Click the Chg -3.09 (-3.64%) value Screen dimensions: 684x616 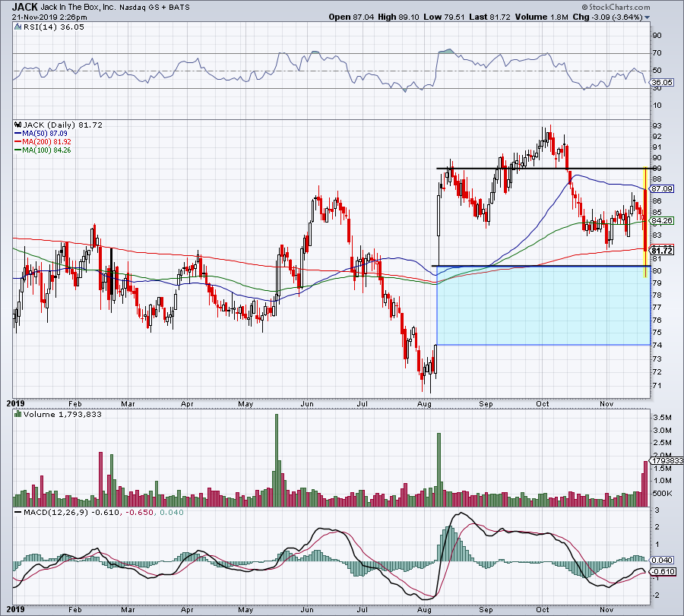[607, 17]
